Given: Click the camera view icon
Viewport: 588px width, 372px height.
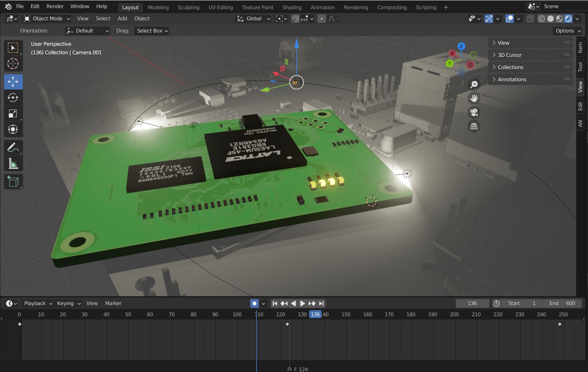Looking at the screenshot, I should 474,112.
